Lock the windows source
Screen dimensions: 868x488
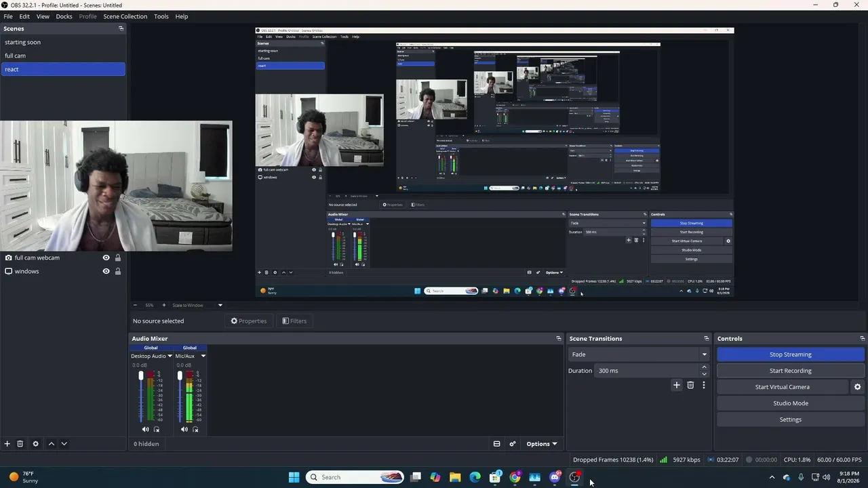(x=117, y=271)
